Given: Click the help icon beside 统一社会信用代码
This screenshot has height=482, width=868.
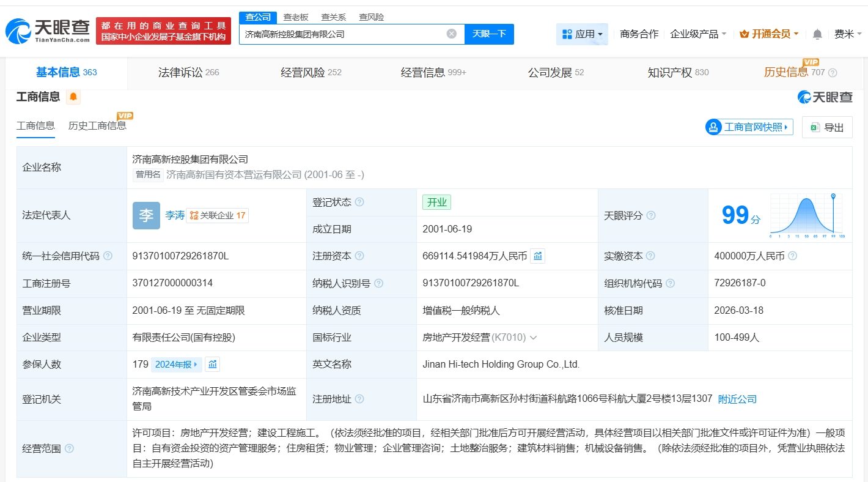Looking at the screenshot, I should click(x=108, y=256).
